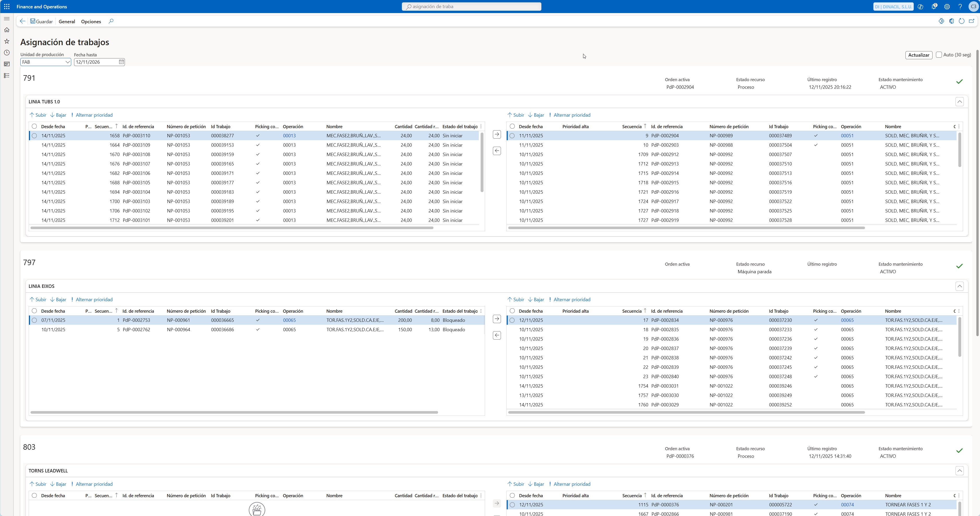Select all rows in LINIA EIXOS right grid
The width and height of the screenshot is (980, 516).
pos(512,311)
